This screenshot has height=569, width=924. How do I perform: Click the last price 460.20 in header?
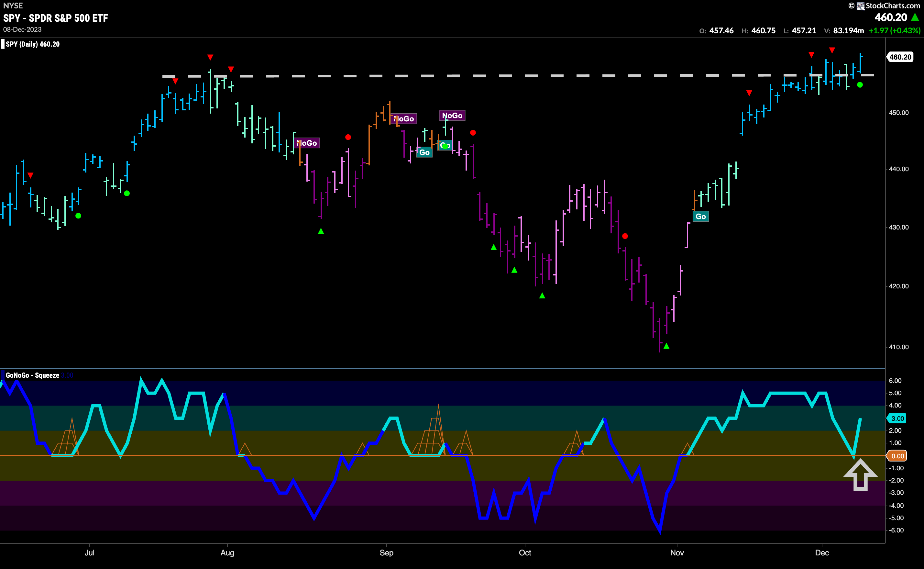point(891,17)
